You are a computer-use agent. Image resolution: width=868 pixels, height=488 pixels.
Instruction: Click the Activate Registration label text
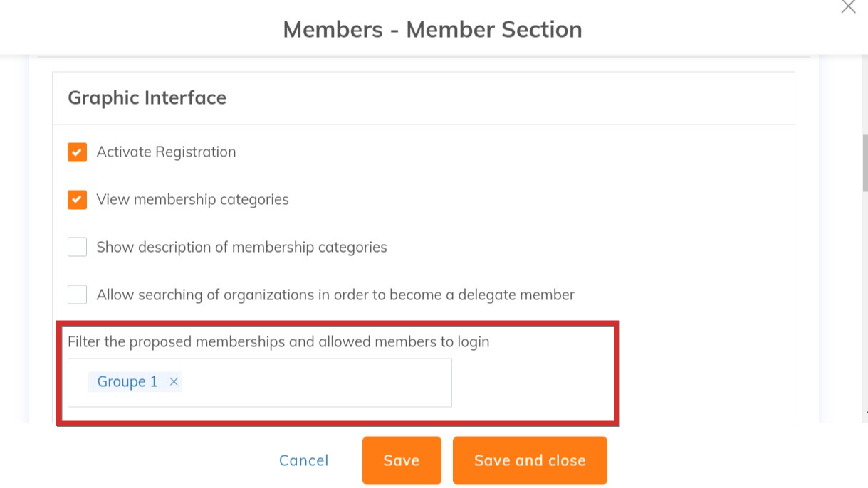pyautogui.click(x=166, y=152)
